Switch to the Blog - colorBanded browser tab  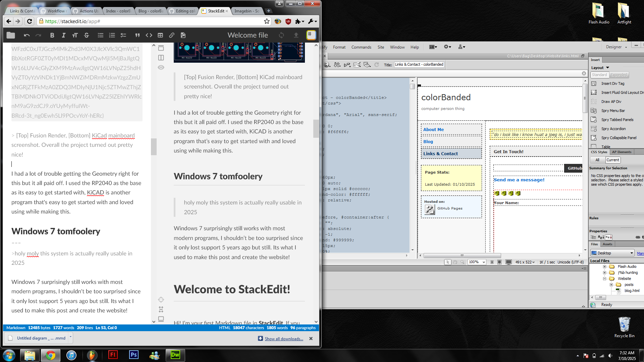(150, 11)
